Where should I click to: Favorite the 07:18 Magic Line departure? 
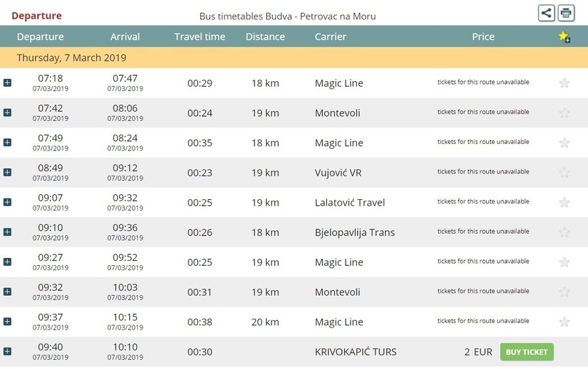(564, 83)
